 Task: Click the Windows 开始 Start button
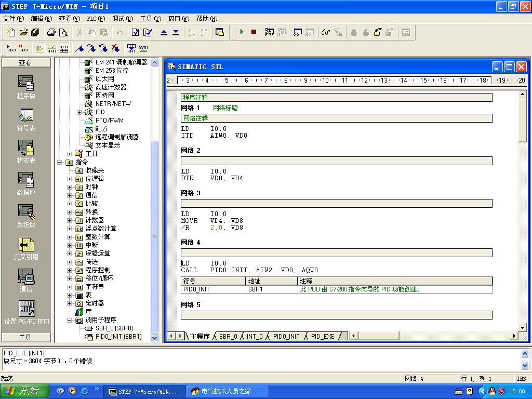click(x=25, y=391)
